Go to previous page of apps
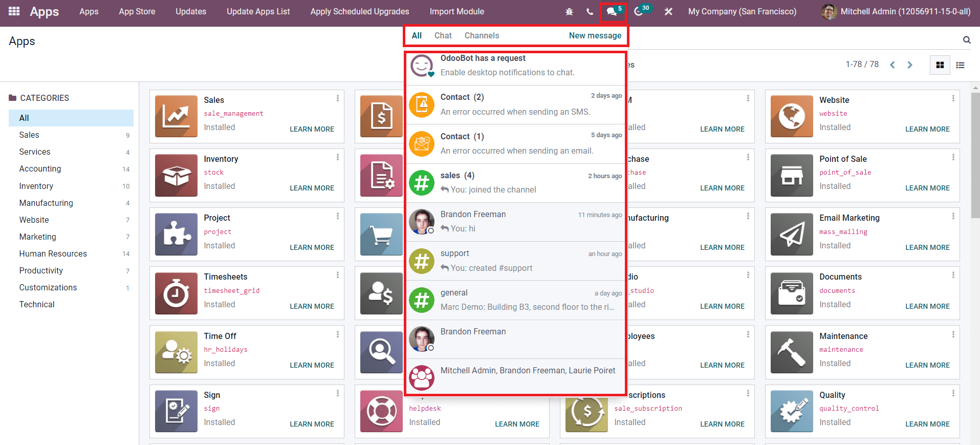This screenshot has height=445, width=980. [x=892, y=65]
